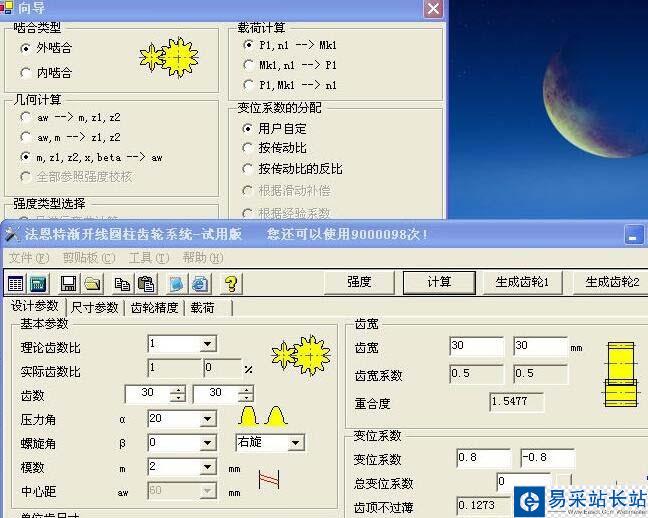Expand the 理论齿数比 dropdown
Screen dimensions: 648x518
207,344
